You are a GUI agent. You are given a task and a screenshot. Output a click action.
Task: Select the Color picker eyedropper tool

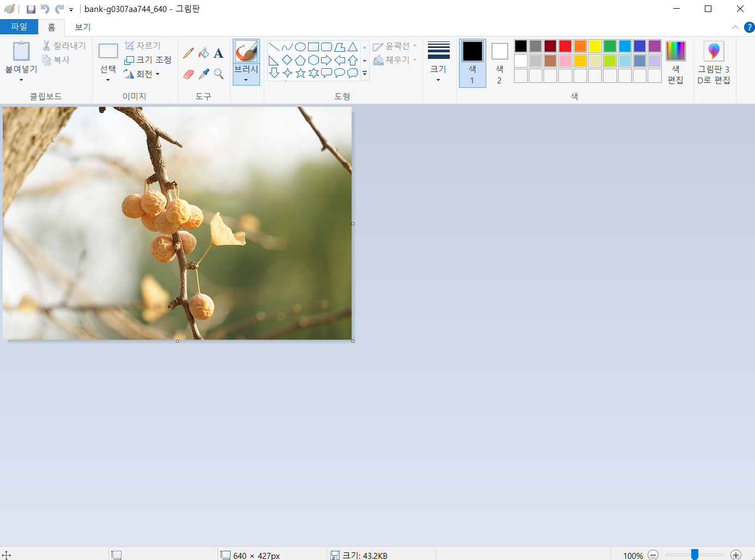[204, 74]
